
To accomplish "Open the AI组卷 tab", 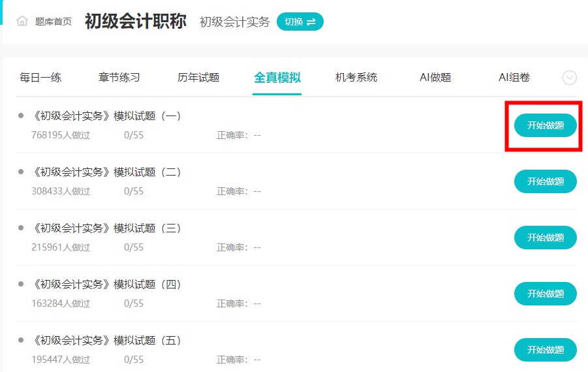I will (x=514, y=78).
